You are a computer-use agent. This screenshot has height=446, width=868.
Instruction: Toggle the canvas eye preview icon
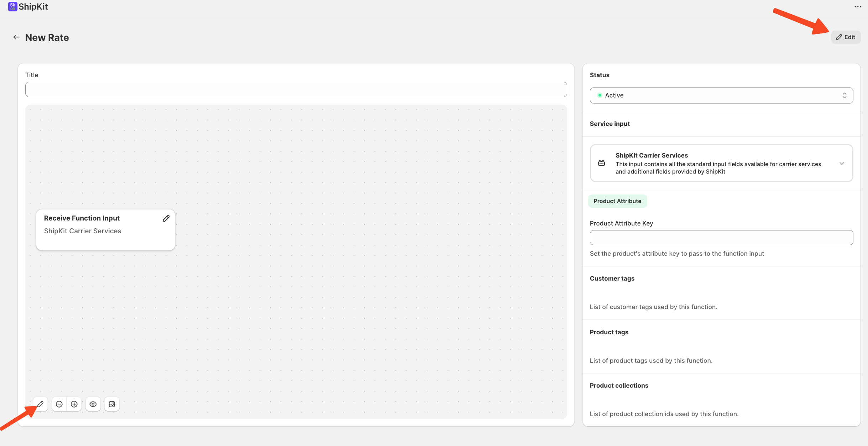tap(93, 404)
